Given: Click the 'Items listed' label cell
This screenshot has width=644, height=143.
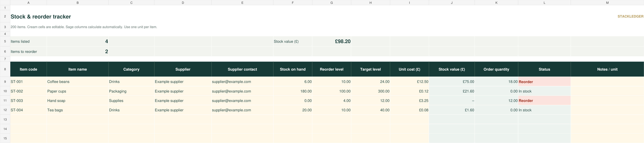Looking at the screenshot, I should (28, 41).
